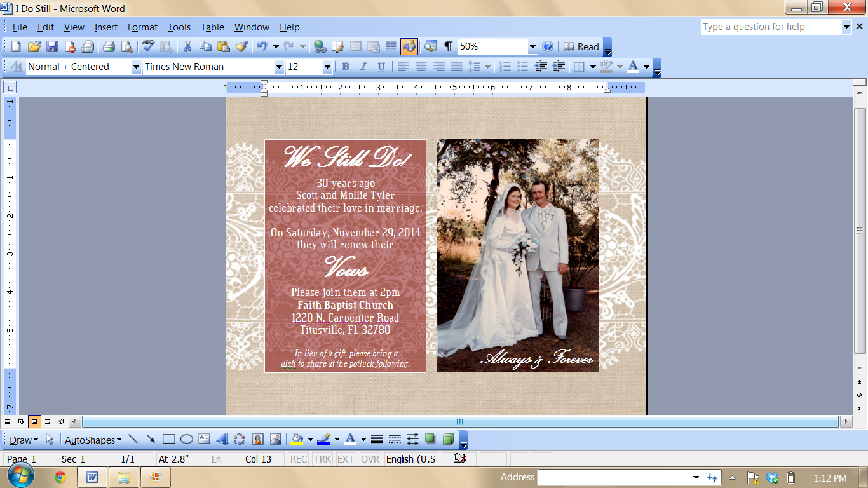This screenshot has height=488, width=868.
Task: Expand the Undo history dropdown arrow
Action: [x=276, y=46]
